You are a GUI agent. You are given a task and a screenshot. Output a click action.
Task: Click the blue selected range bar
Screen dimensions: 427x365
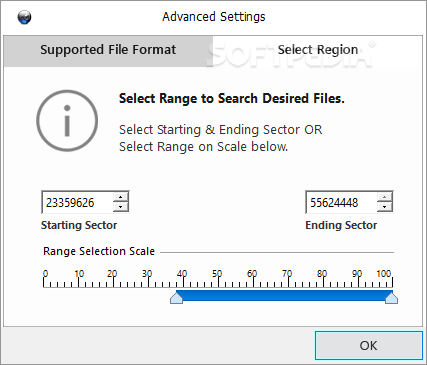(x=284, y=295)
